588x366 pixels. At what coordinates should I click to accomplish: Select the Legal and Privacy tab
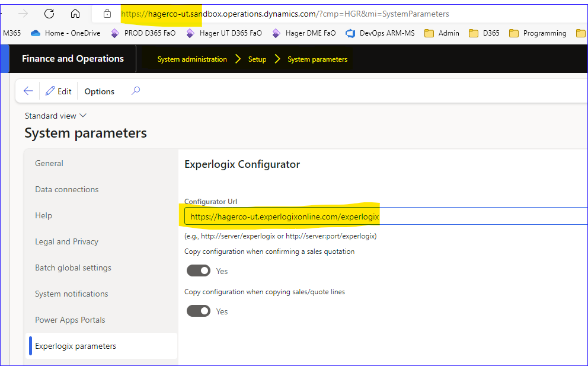click(x=101, y=241)
